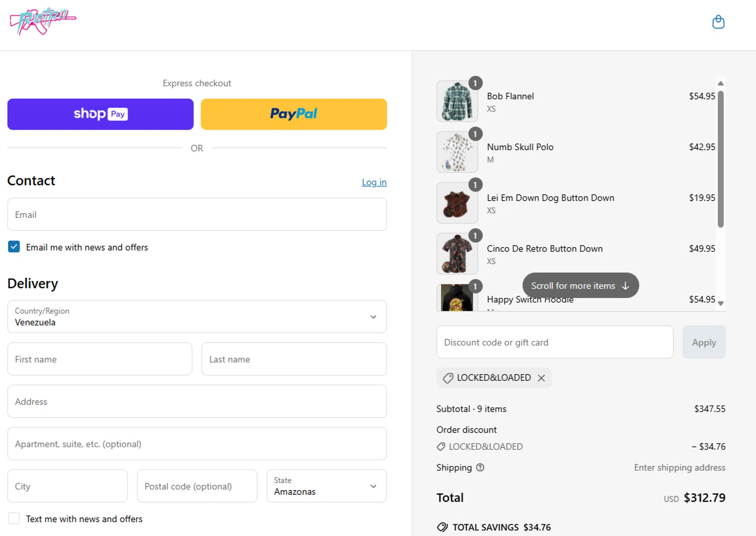Open the Country/Region dropdown
The width and height of the screenshot is (756, 536).
pyautogui.click(x=197, y=317)
